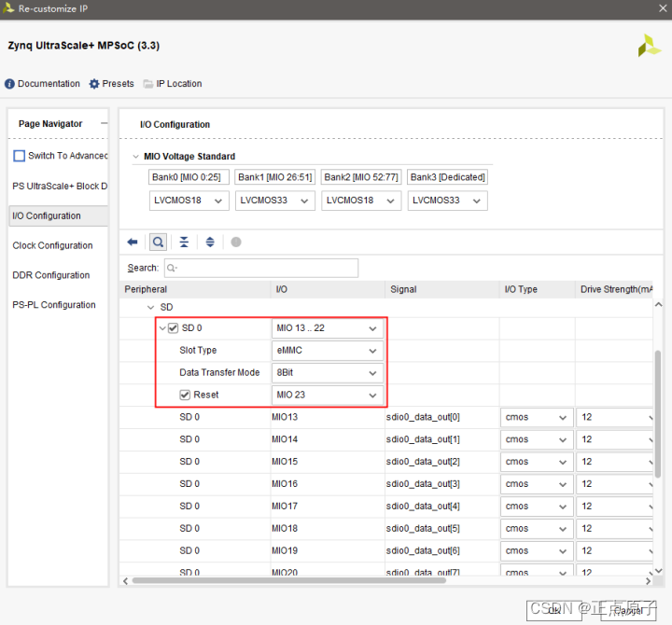This screenshot has height=625, width=672.
Task: Collapse the MIO Voltage Standard section
Action: [136, 157]
